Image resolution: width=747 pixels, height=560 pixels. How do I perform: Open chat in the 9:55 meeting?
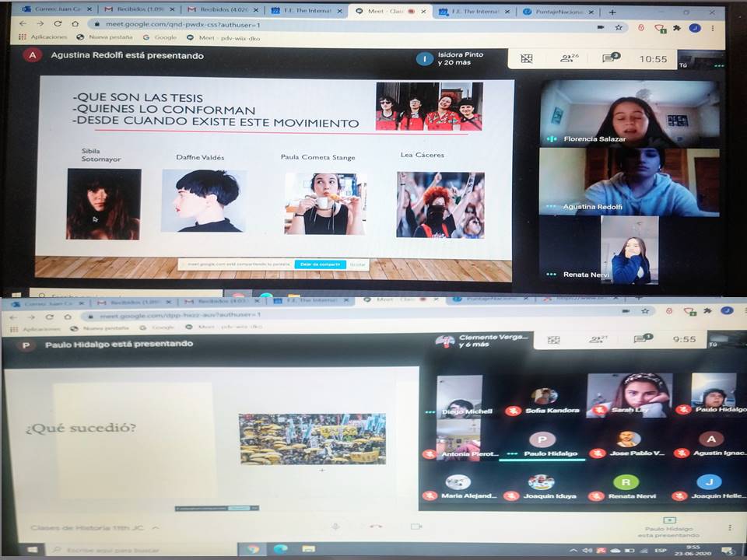point(643,338)
